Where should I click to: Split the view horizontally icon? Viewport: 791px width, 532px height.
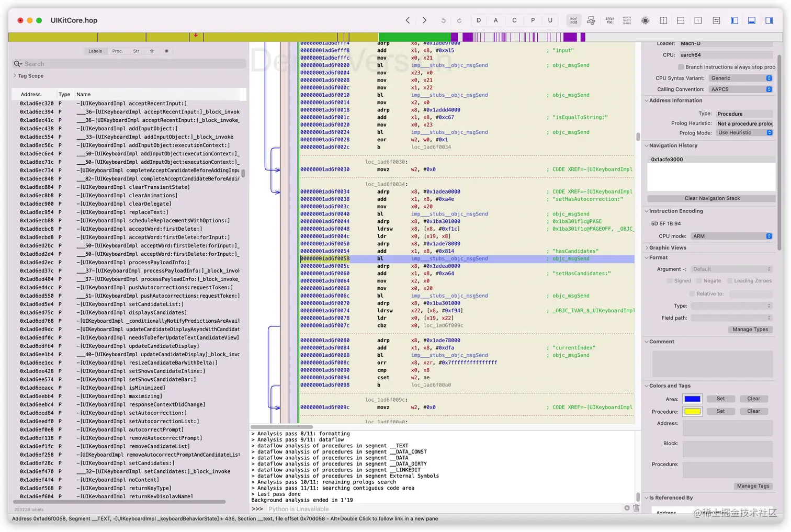pyautogui.click(x=681, y=20)
